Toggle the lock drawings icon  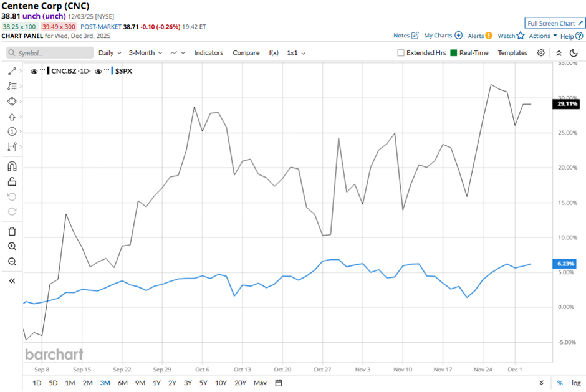click(x=12, y=181)
